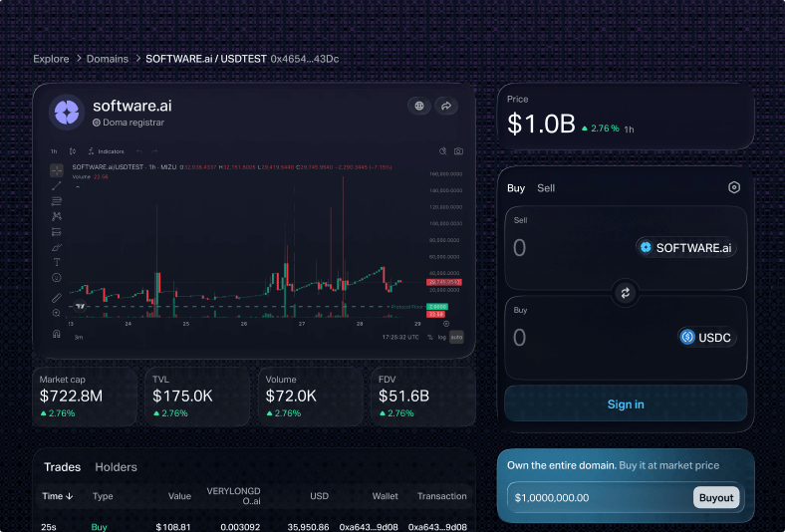Switch to the Sell tab

(546, 188)
